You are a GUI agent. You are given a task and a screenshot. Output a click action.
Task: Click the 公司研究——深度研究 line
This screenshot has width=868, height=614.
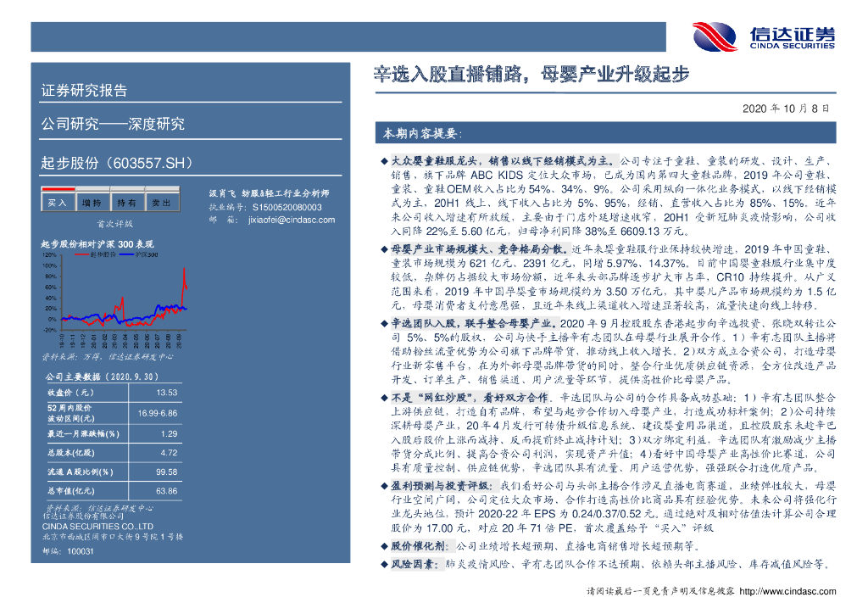(x=113, y=124)
